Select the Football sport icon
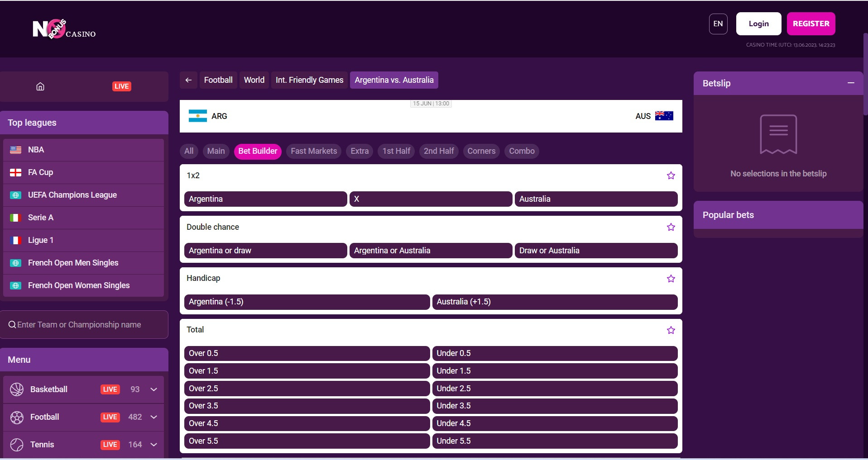This screenshot has height=460, width=868. click(17, 417)
